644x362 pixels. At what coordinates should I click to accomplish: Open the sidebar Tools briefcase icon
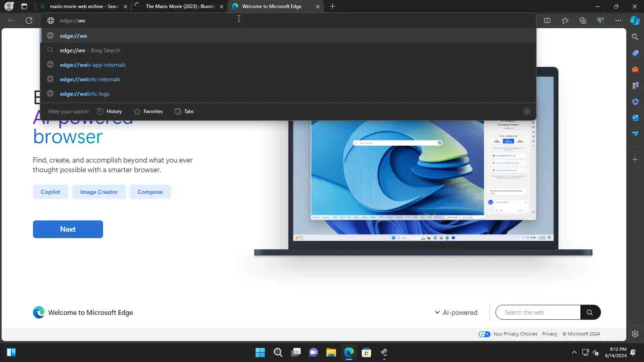pos(635,69)
